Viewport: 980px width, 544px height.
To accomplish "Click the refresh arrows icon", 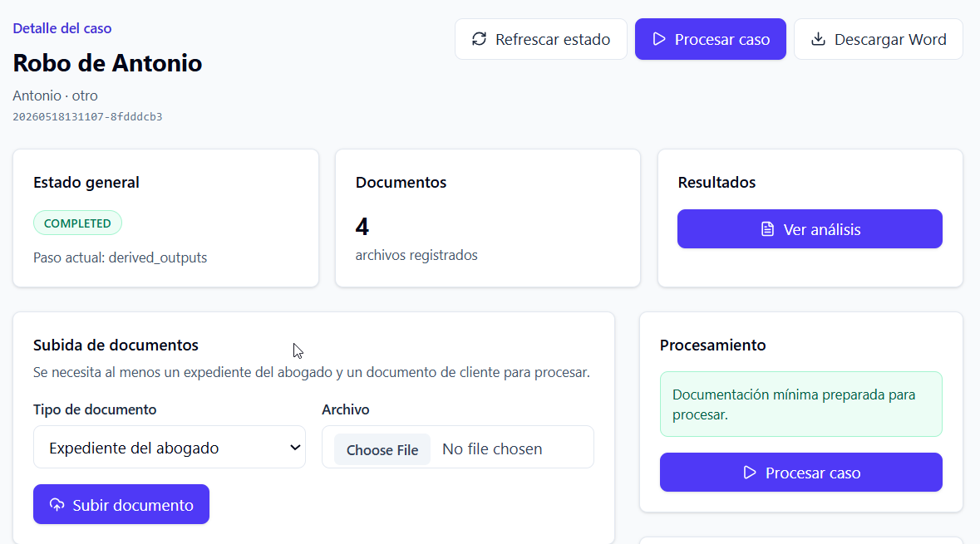I will click(480, 39).
